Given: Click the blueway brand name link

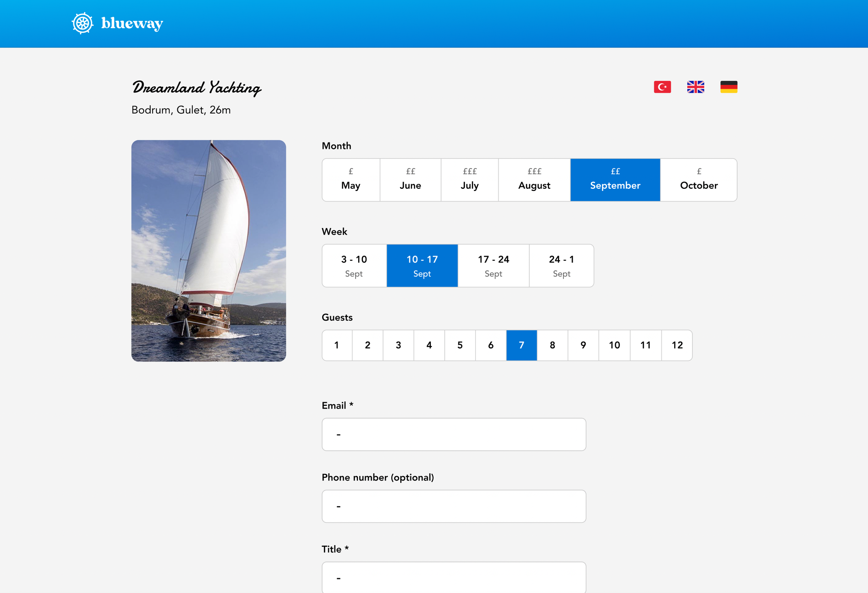Looking at the screenshot, I should [x=132, y=24].
